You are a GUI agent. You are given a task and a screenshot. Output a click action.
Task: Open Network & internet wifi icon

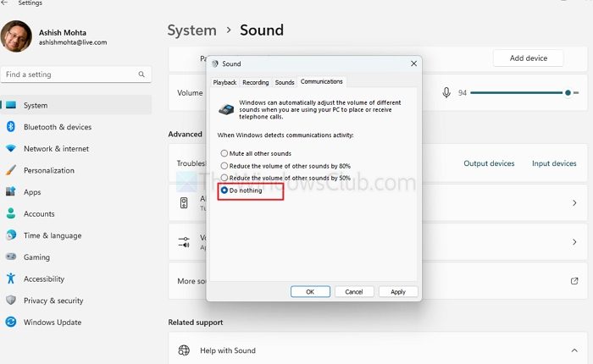click(x=11, y=148)
